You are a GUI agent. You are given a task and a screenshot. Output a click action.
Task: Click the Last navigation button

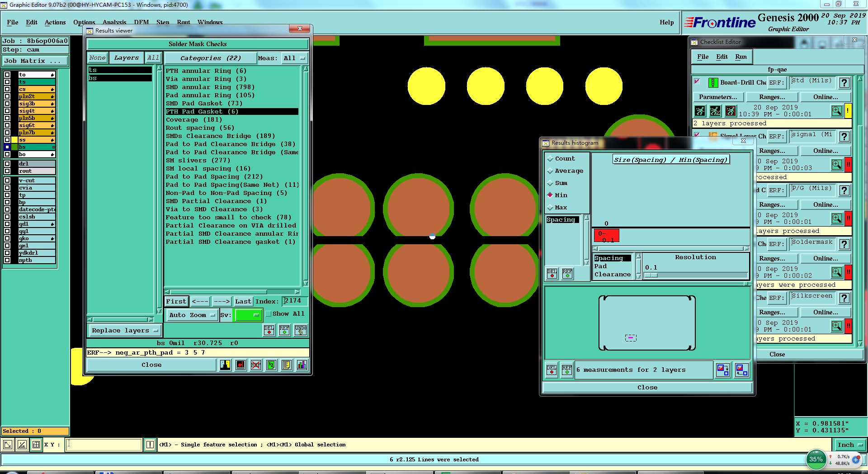click(x=243, y=302)
